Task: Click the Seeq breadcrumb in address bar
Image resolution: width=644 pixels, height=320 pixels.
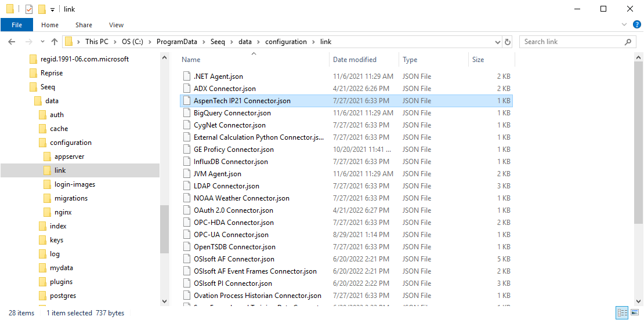Action: [x=218, y=42]
